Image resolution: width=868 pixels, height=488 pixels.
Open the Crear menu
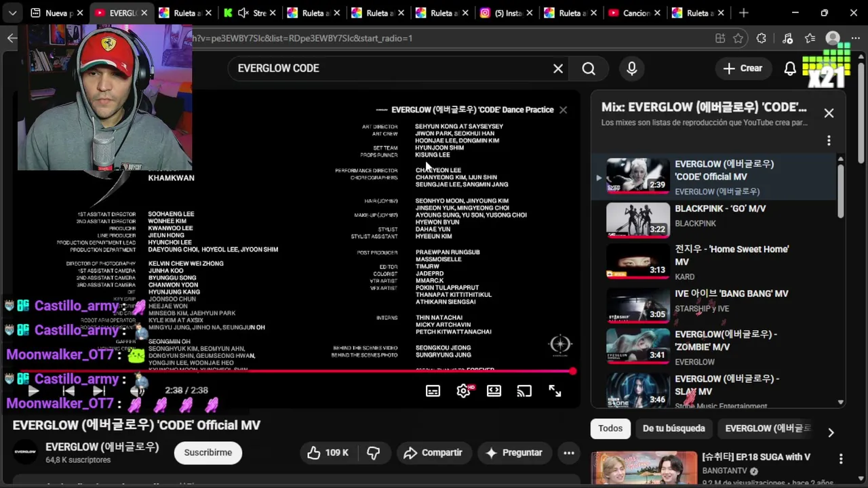point(743,68)
